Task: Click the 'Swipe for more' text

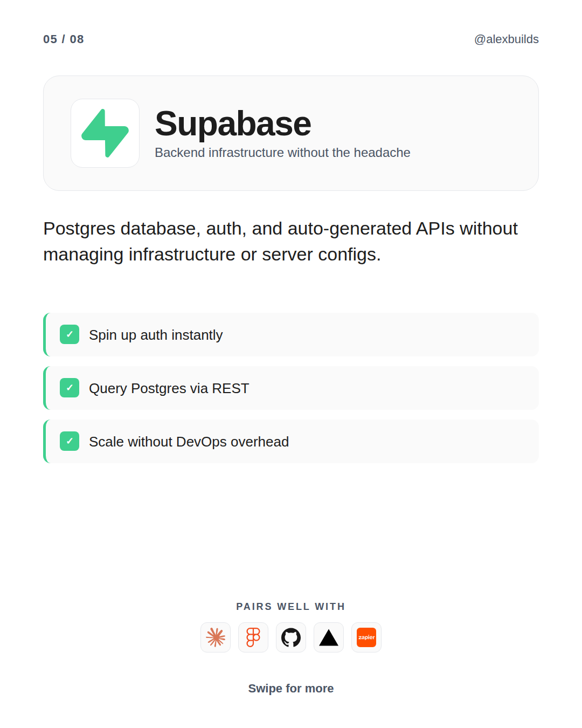Action: [291, 689]
